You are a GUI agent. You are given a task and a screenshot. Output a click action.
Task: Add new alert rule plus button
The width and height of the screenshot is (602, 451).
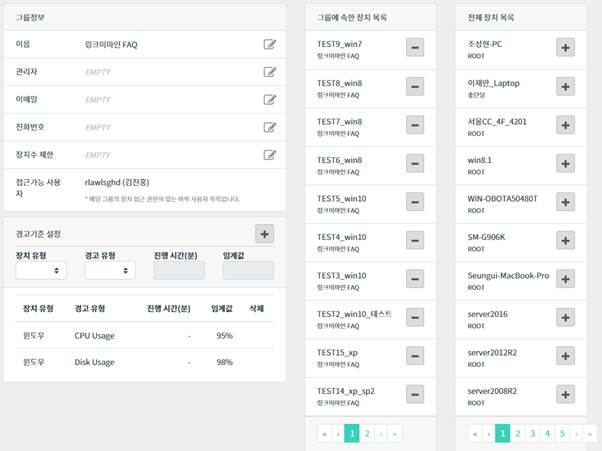265,233
